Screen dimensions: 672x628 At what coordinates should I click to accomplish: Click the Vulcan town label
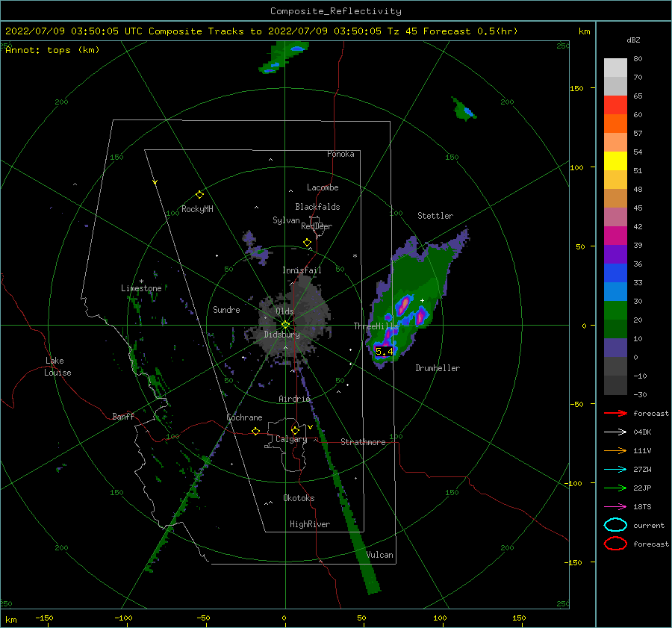tap(380, 555)
